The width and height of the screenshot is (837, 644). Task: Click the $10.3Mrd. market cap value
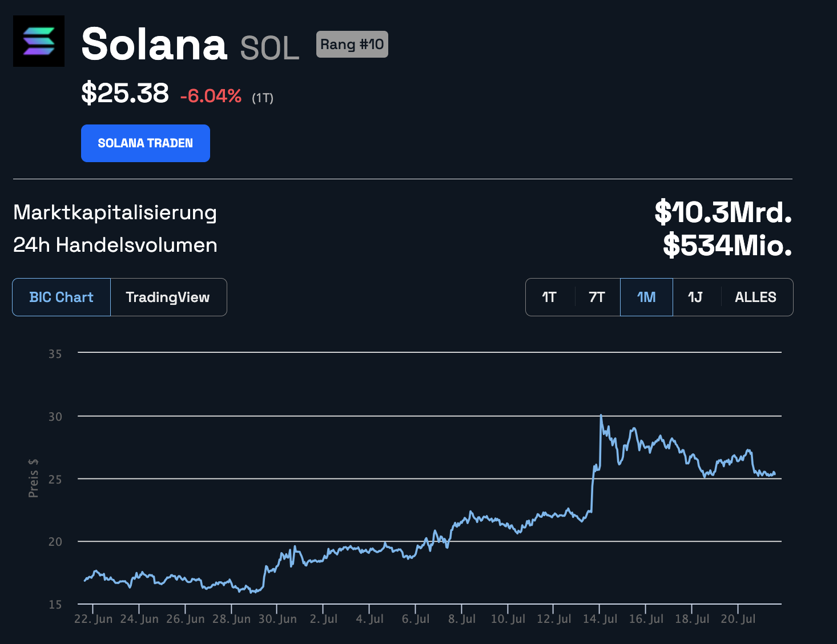coord(723,212)
